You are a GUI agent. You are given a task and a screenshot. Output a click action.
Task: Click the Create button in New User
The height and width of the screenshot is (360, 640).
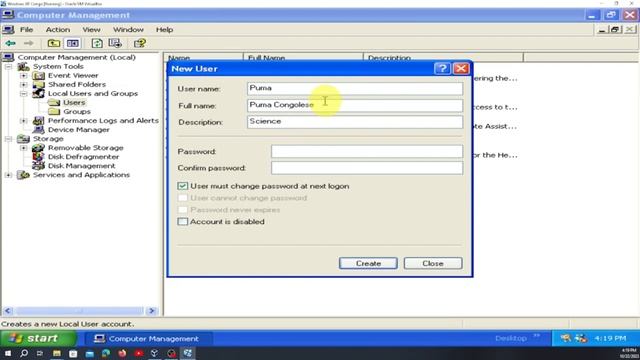[x=368, y=263]
